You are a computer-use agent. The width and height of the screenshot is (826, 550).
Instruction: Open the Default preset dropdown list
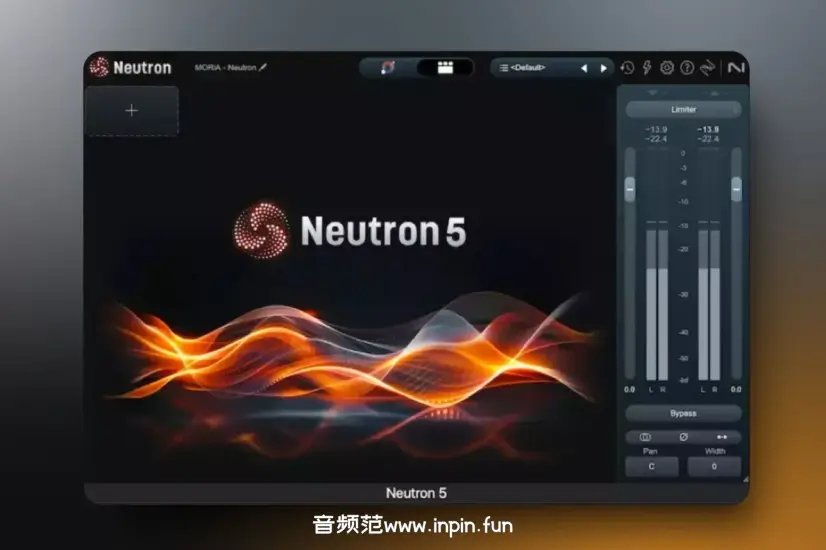pos(530,68)
